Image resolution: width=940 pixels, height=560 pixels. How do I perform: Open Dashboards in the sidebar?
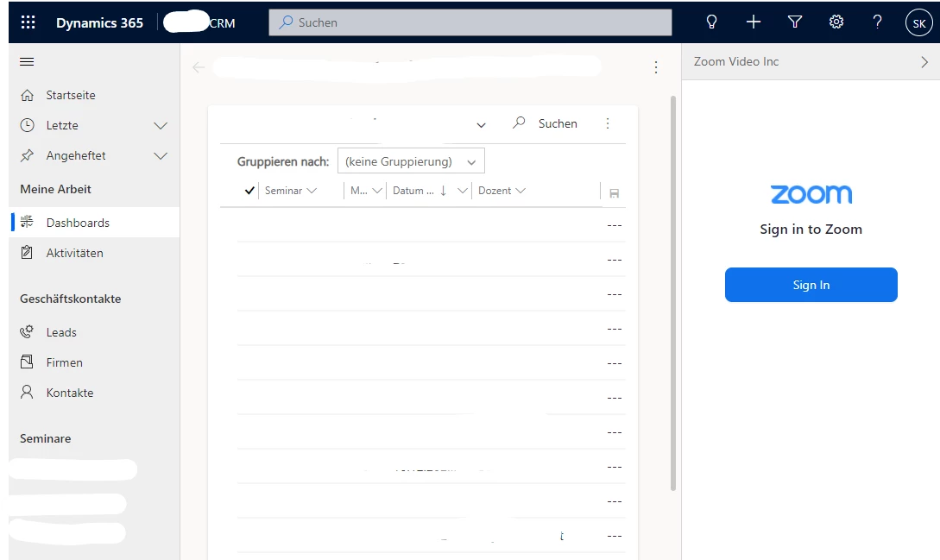pos(94,223)
